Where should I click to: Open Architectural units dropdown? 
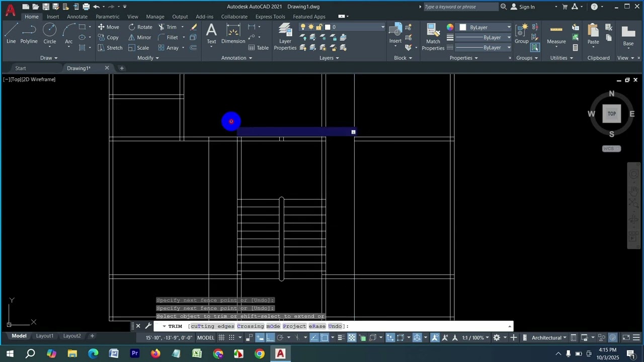pos(549,337)
